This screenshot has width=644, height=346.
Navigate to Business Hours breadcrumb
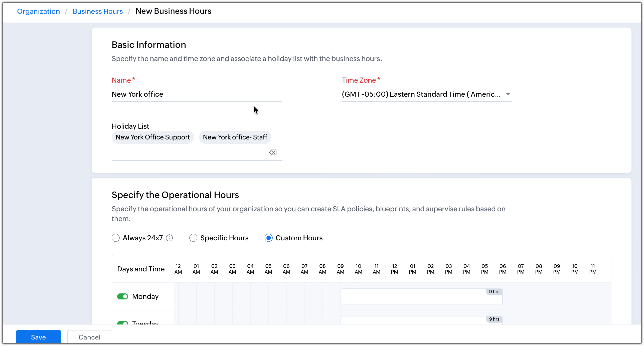98,11
